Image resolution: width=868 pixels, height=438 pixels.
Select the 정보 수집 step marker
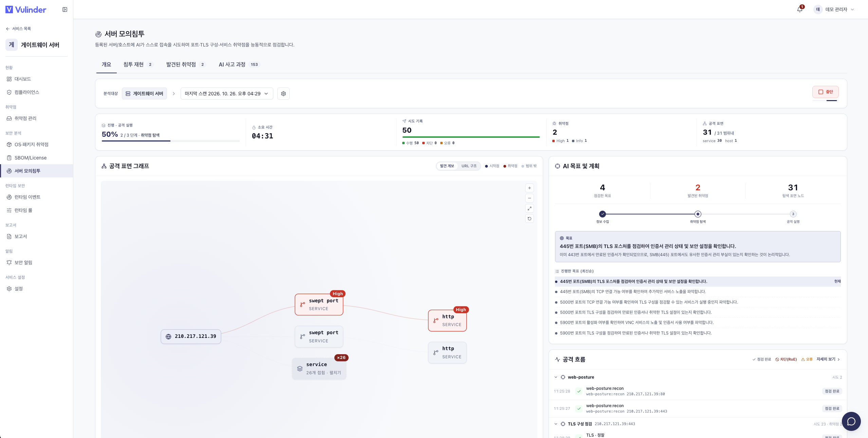[603, 214]
